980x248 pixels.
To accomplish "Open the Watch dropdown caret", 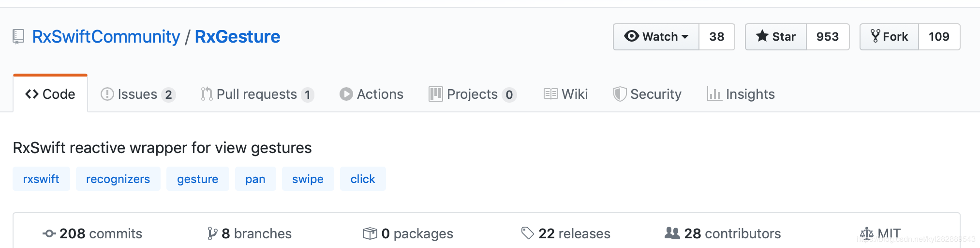I will coord(685,37).
